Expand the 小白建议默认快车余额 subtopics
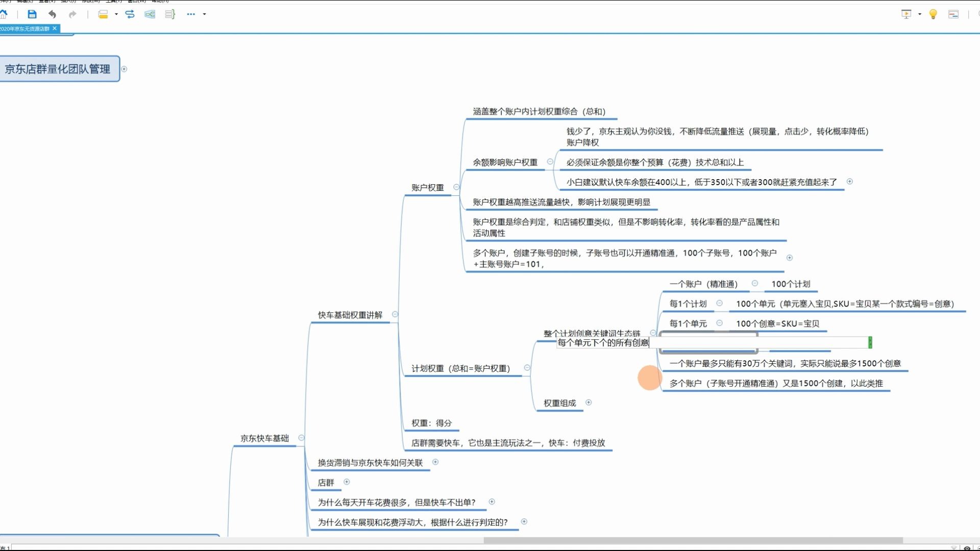Viewport: 980px width, 551px height. point(850,182)
